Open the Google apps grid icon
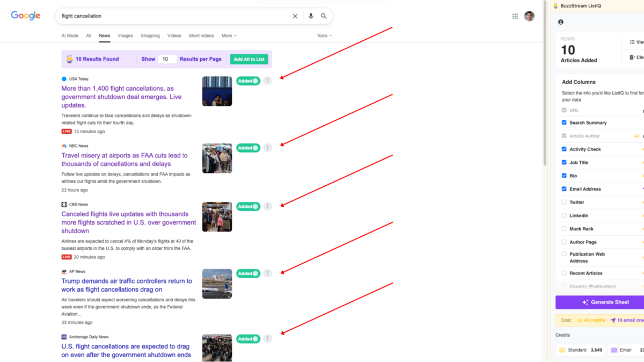Image resolution: width=644 pixels, height=362 pixels. [515, 16]
